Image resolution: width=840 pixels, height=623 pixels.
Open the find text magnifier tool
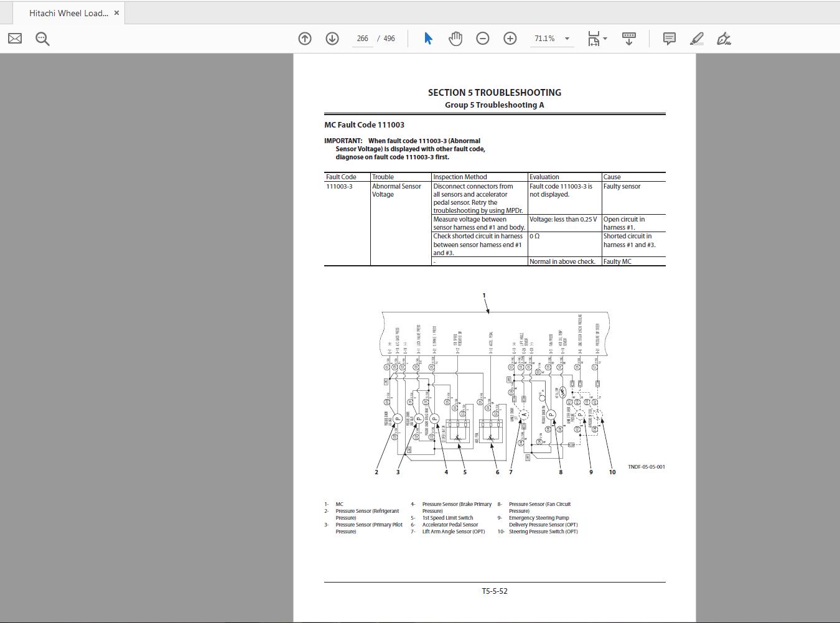(42, 39)
